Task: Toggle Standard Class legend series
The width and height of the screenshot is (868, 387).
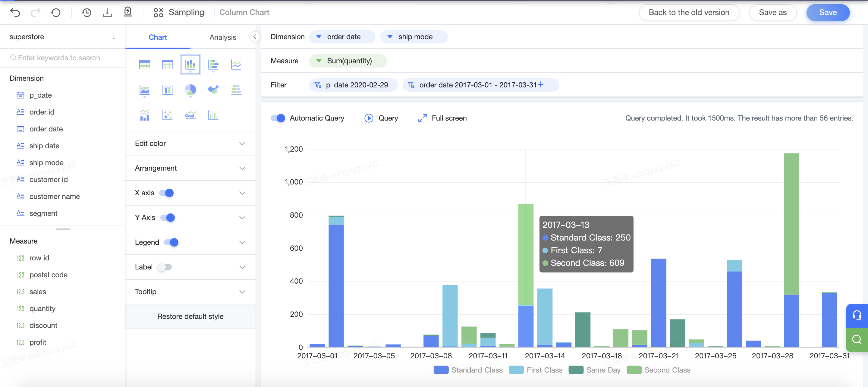Action: [x=468, y=370]
